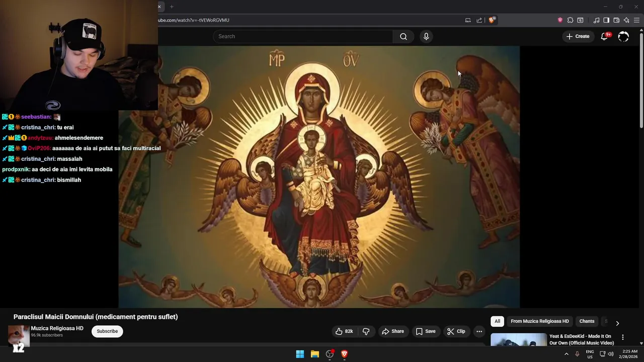The image size is (644, 362).
Task: Select the Chants filter chip
Action: 587,321
